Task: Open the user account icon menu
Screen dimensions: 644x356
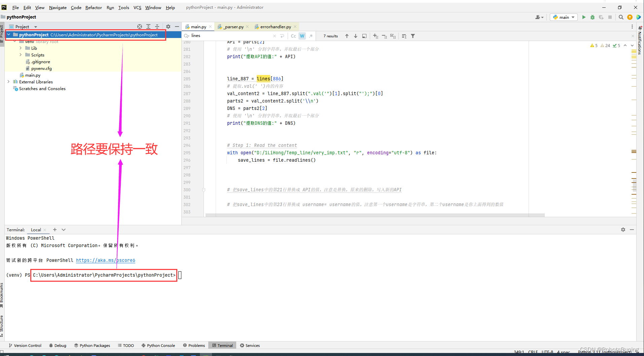Action: [x=539, y=17]
